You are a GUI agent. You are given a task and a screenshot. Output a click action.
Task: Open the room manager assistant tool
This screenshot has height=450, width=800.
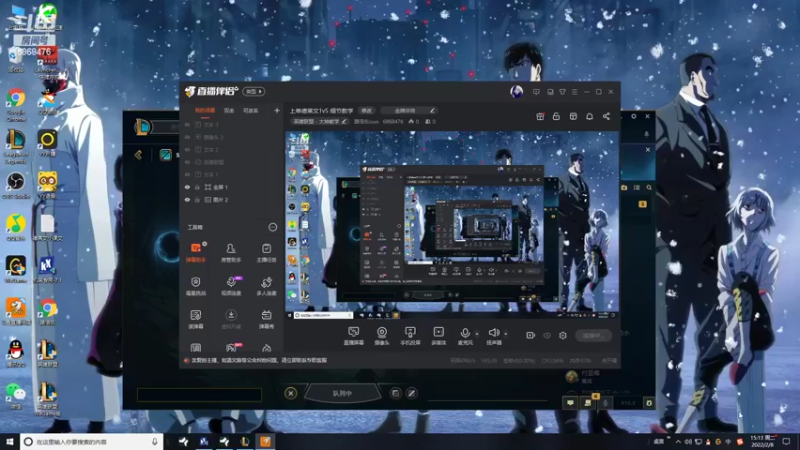pyautogui.click(x=231, y=253)
